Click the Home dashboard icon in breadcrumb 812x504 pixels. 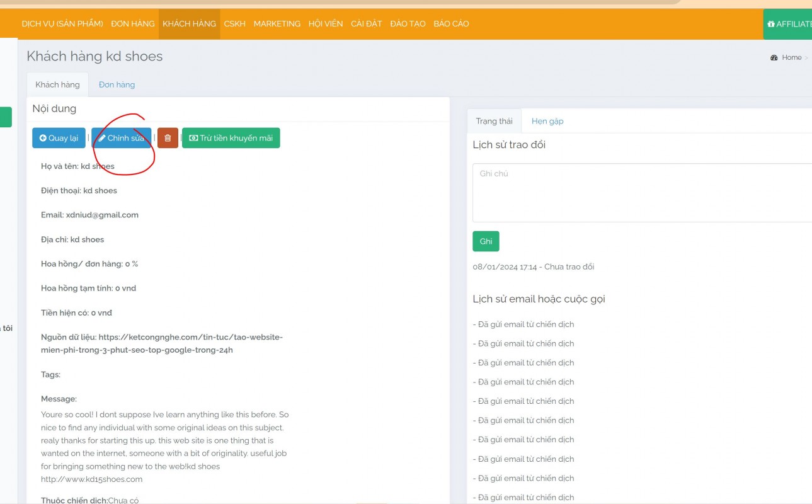point(774,57)
